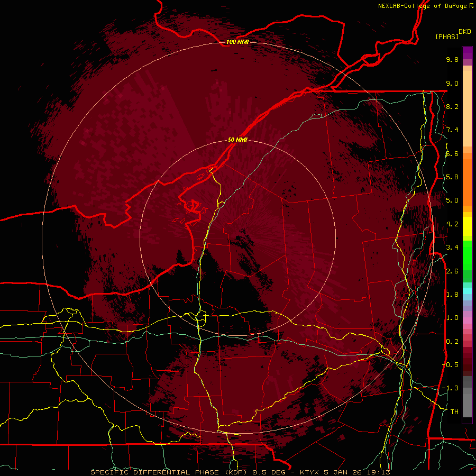Viewport: 476px width, 476px height.
Task: Click the 3.4 value on color scale
Action: point(452,248)
